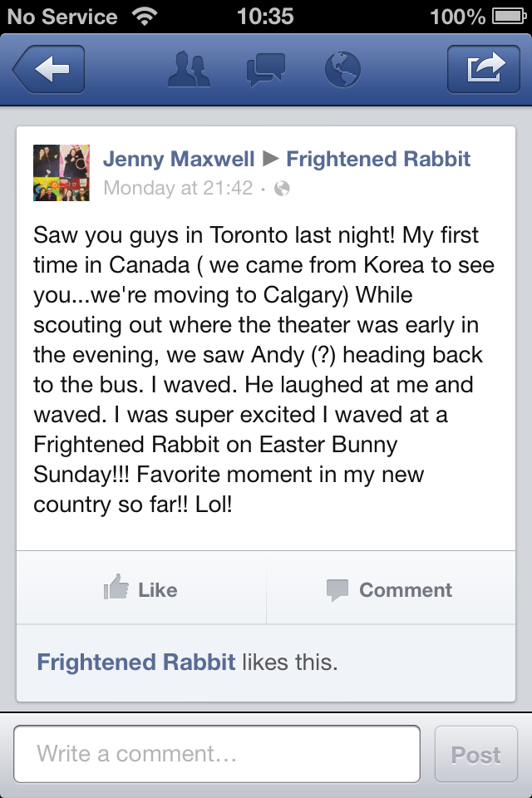Screen dimensions: 532x798
Task: Open Frightened Rabbit page in header
Action: pos(378,160)
